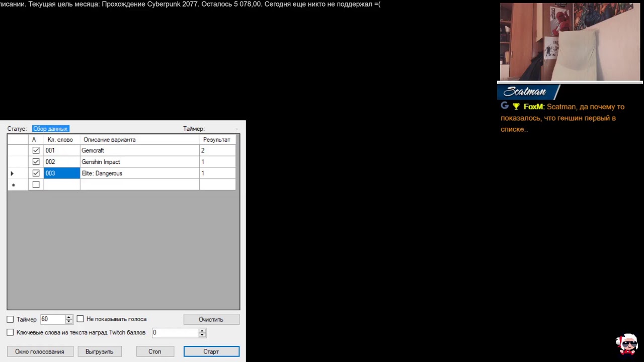This screenshot has width=644, height=362.
Task: Click the Выгрузить button
Action: coord(99,351)
